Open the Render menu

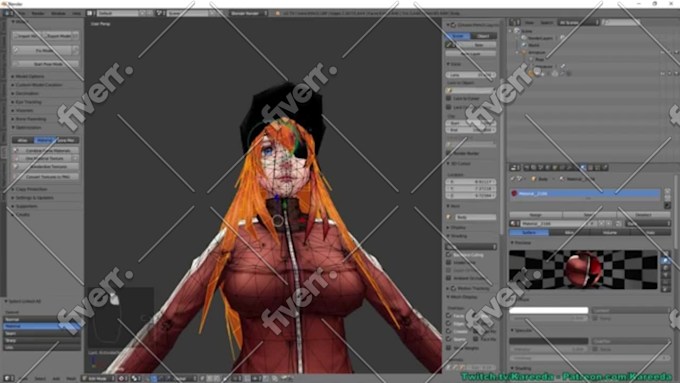click(x=38, y=13)
